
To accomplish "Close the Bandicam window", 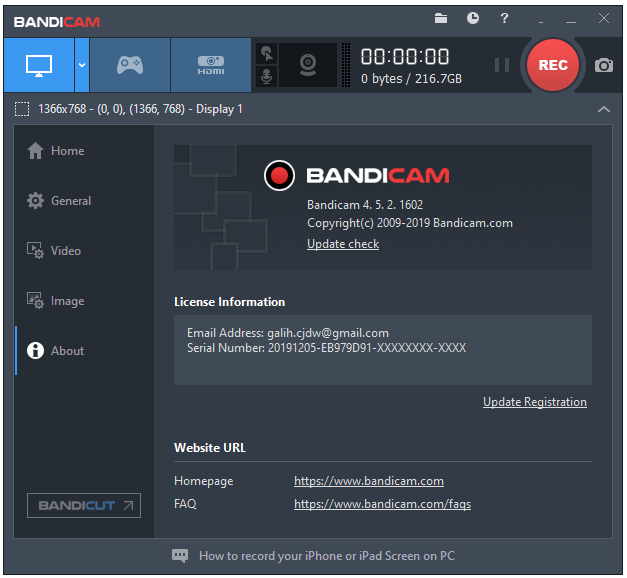I will point(603,18).
